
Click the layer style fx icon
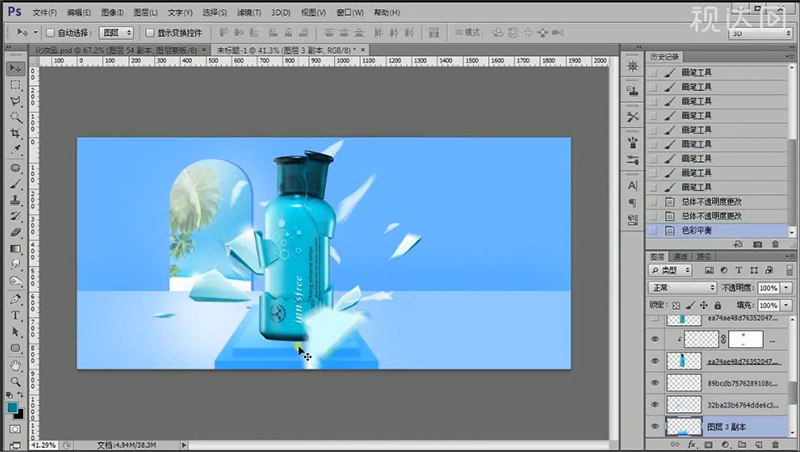tap(692, 445)
